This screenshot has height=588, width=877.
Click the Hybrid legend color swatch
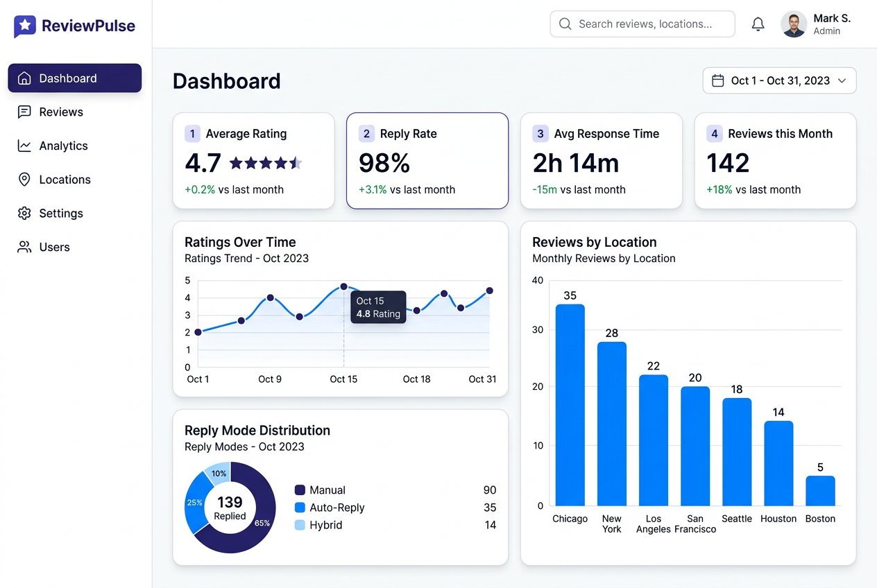[300, 525]
